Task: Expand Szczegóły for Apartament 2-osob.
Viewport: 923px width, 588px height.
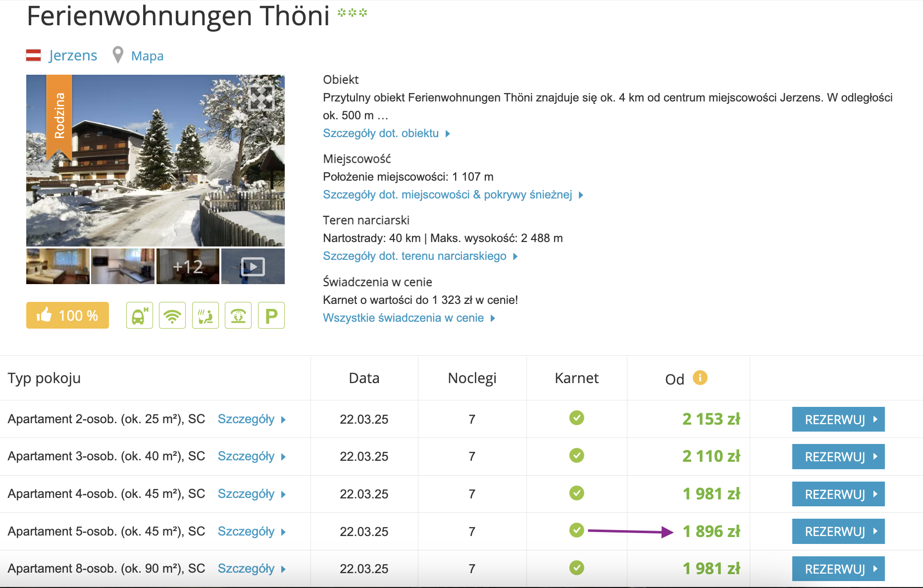Action: pyautogui.click(x=252, y=419)
